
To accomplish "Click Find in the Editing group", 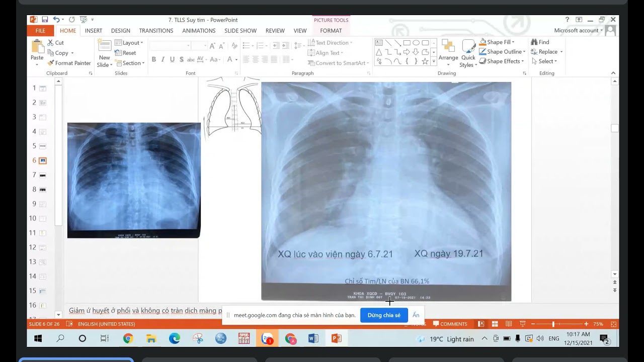I will tap(540, 42).
